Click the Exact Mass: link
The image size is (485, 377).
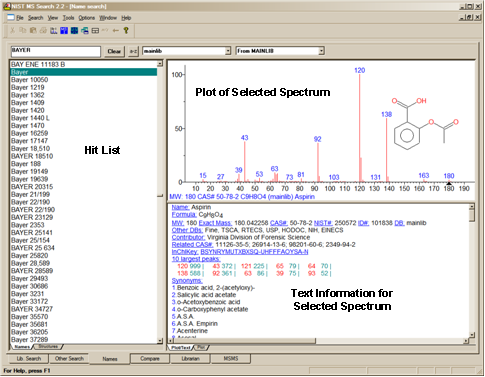[x=215, y=223]
